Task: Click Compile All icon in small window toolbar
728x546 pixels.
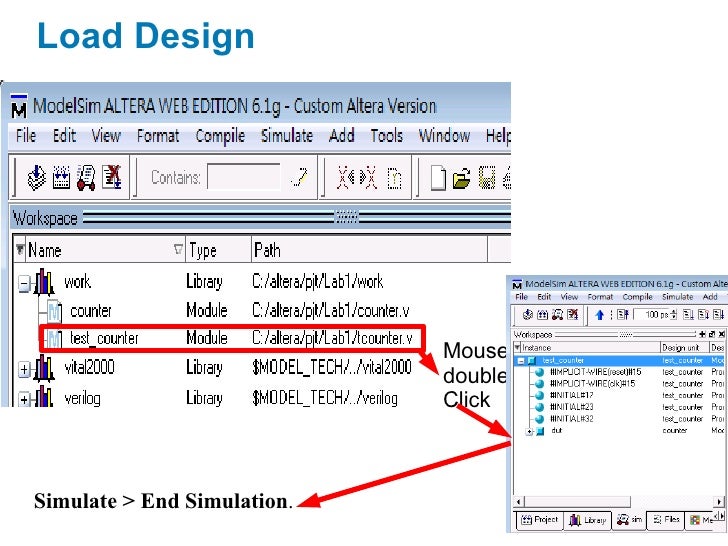Action: tap(542, 315)
